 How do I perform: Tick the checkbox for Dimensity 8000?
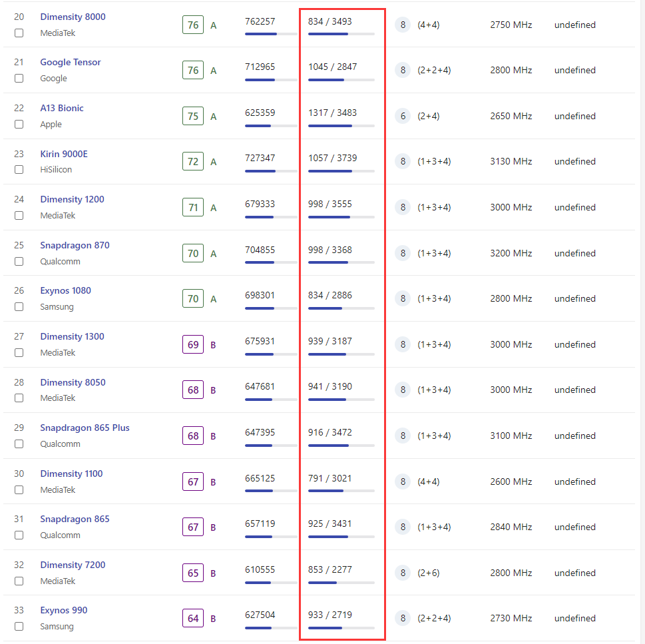(x=19, y=33)
